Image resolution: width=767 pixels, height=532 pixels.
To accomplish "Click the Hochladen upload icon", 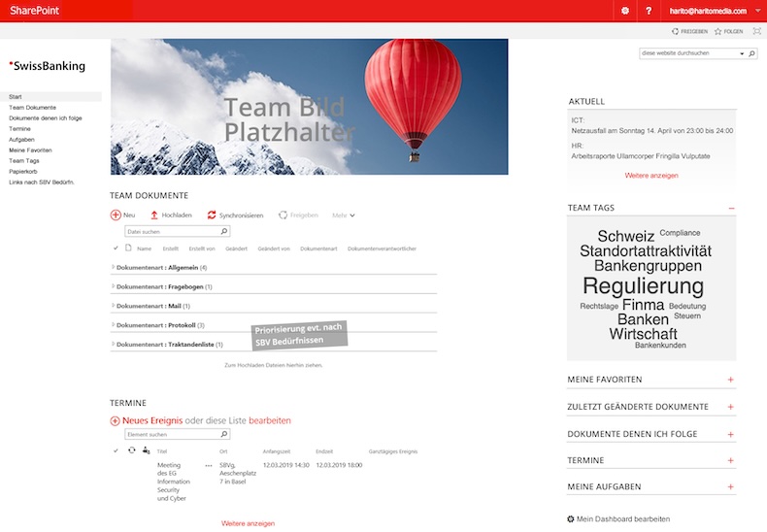I will (153, 215).
